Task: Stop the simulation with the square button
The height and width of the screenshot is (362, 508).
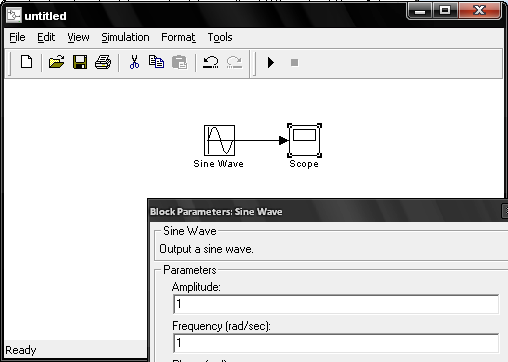Action: (294, 62)
